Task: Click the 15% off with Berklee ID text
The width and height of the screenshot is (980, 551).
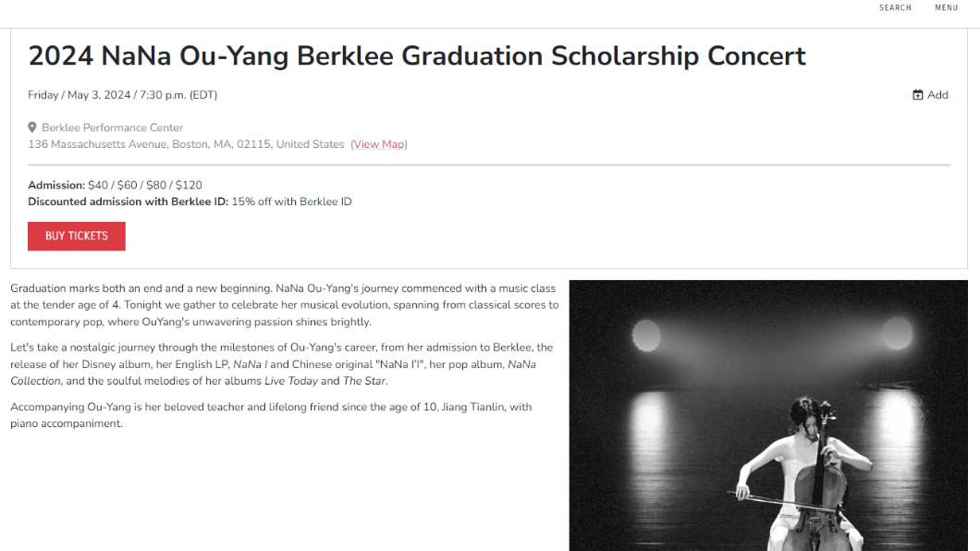Action: point(292,202)
